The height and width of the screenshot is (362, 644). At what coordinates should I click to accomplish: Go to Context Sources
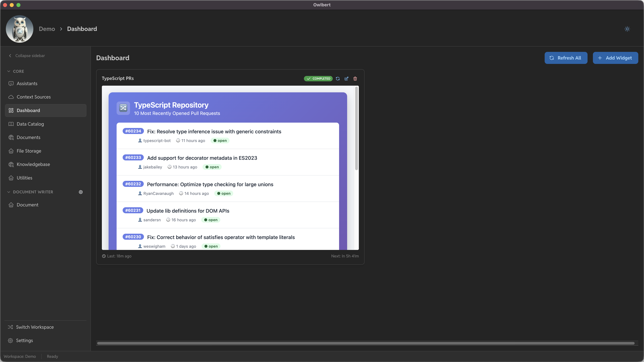coord(34,97)
